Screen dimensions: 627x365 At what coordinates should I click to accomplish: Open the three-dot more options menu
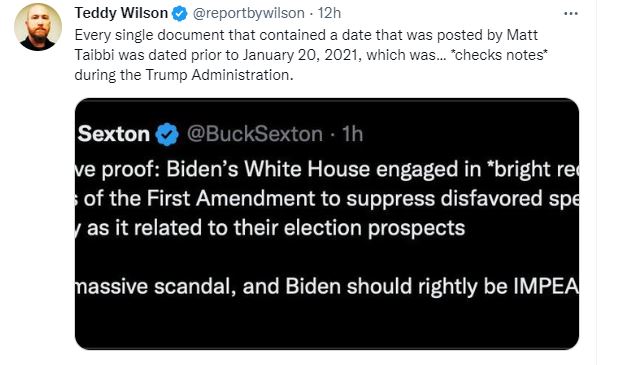[x=571, y=14]
